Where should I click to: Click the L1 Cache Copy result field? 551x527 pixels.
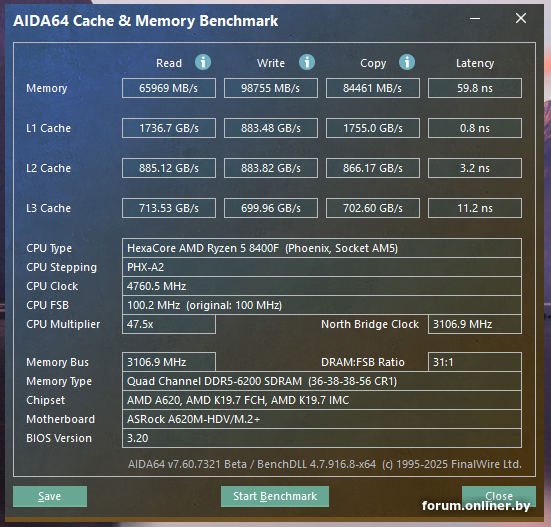click(x=373, y=128)
